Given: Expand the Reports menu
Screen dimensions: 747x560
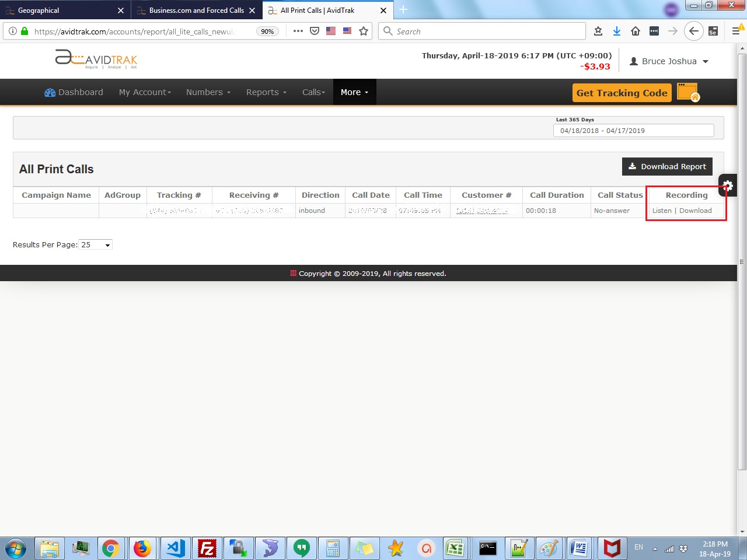Looking at the screenshot, I should pyautogui.click(x=267, y=92).
